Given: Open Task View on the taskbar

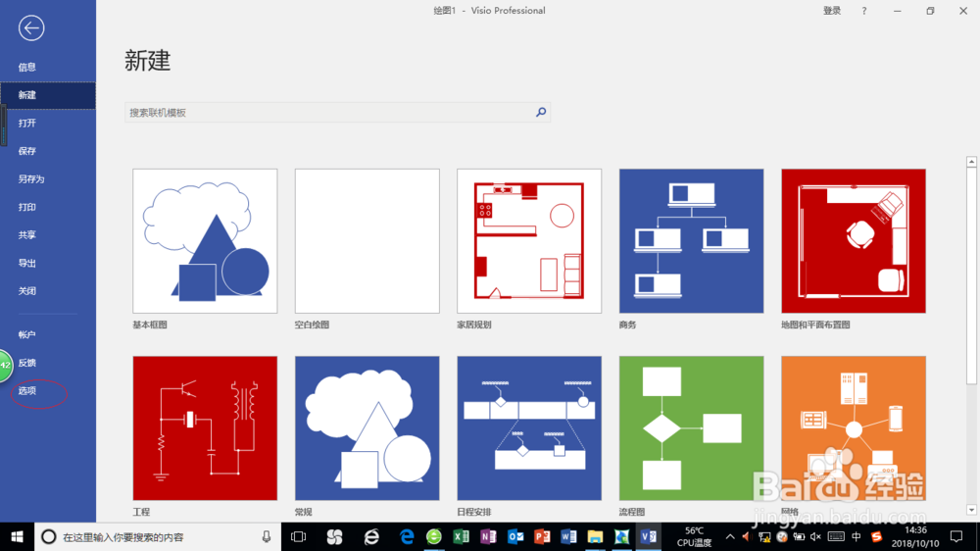Looking at the screenshot, I should pyautogui.click(x=299, y=536).
